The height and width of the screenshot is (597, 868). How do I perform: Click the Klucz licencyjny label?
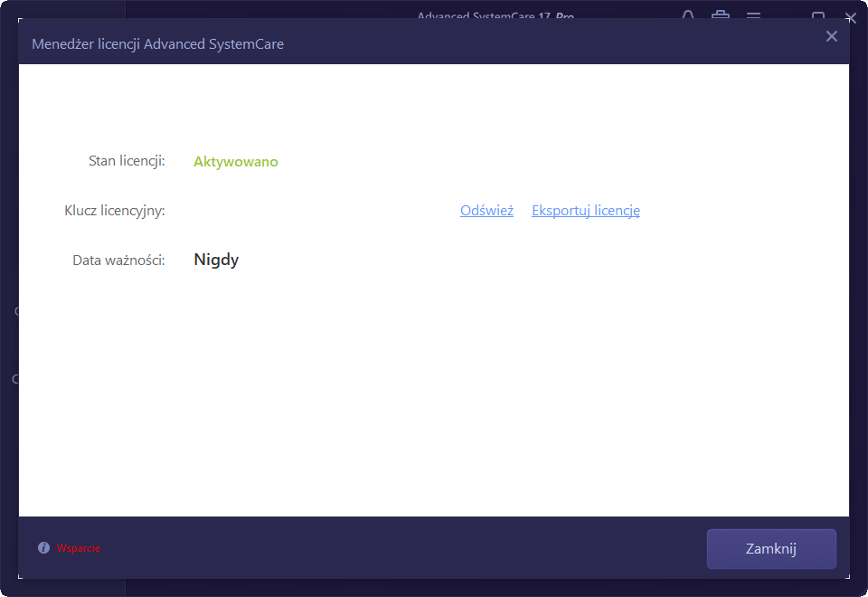(115, 211)
